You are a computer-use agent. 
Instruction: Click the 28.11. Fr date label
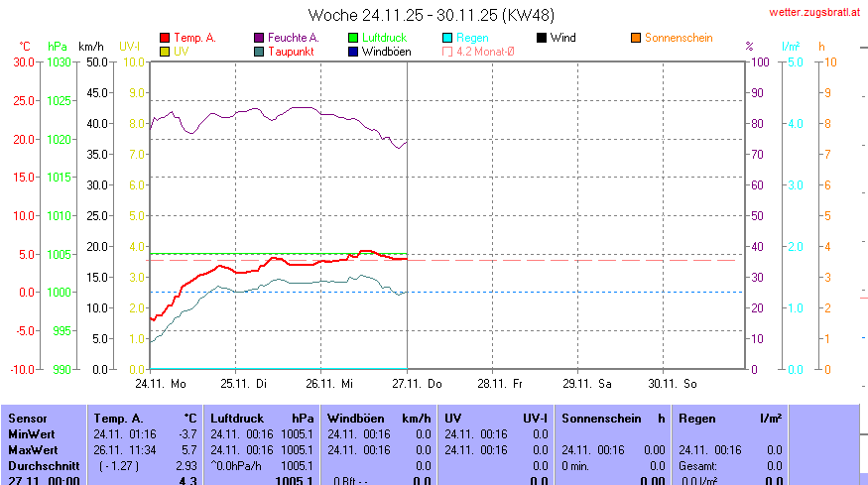coord(500,382)
